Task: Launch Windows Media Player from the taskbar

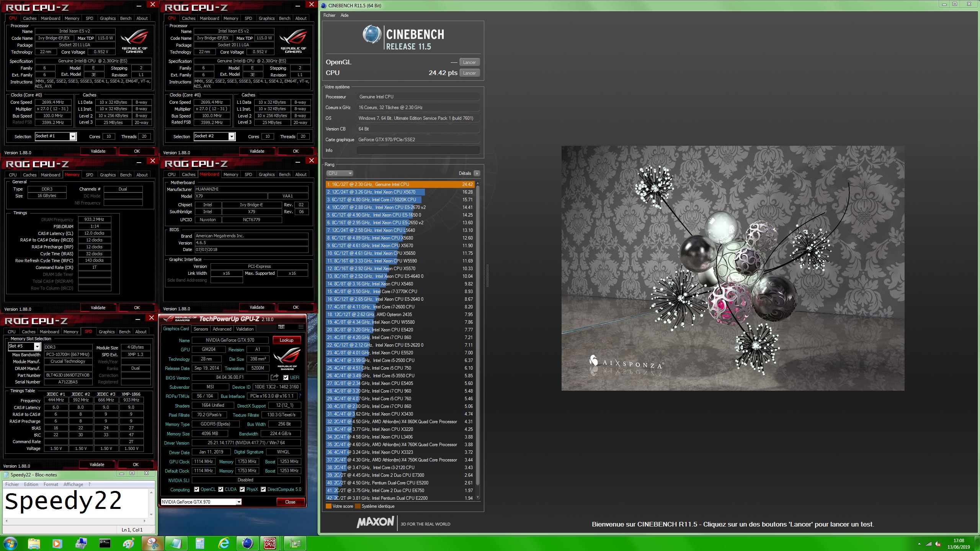Action: 57,543
